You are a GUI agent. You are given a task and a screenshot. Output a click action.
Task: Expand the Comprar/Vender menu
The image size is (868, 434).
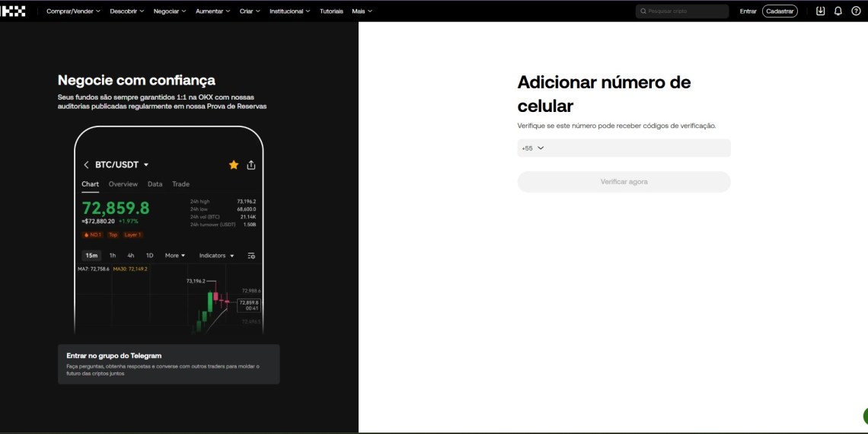pyautogui.click(x=73, y=11)
